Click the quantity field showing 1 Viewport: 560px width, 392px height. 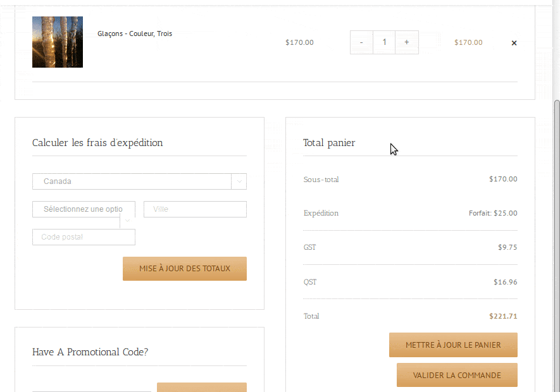pyautogui.click(x=384, y=42)
